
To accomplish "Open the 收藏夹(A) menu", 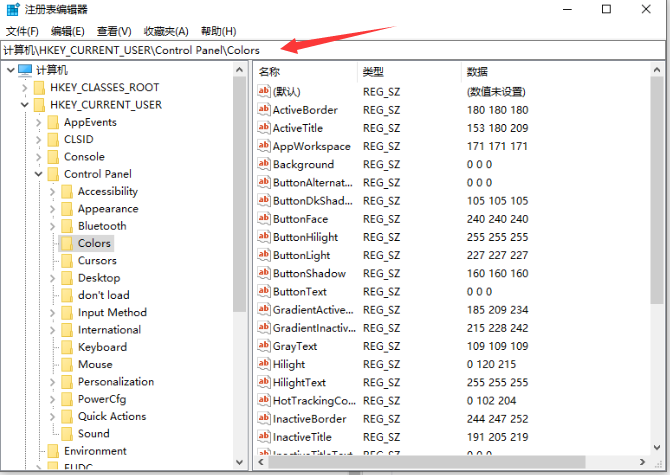I will pos(165,32).
